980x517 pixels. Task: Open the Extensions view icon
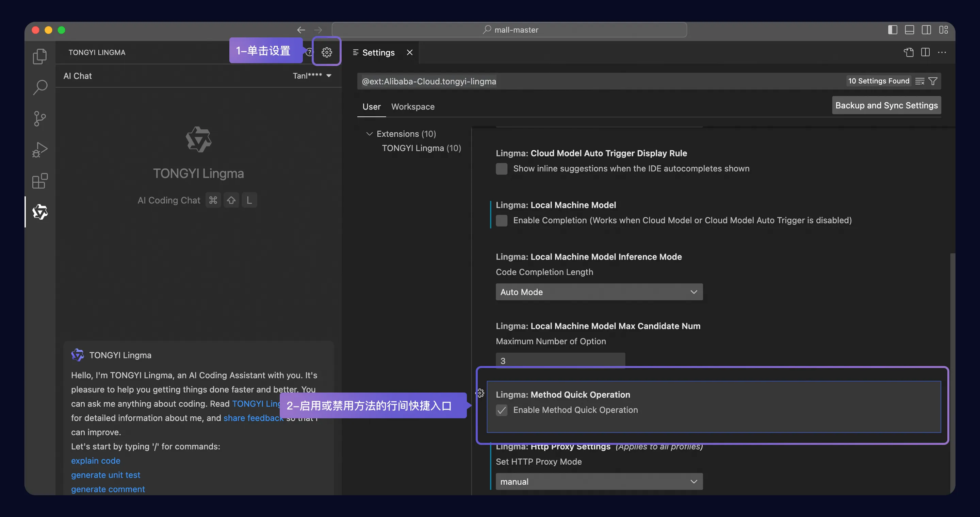coord(39,181)
